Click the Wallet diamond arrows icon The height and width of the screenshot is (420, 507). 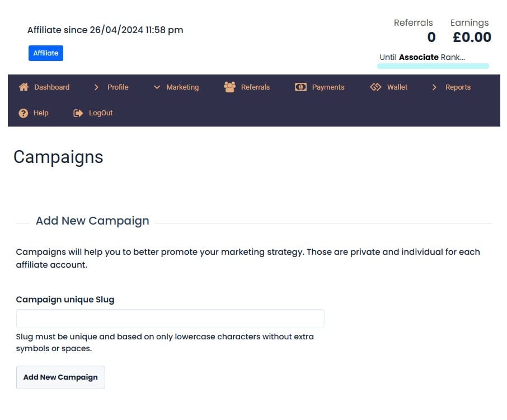pyautogui.click(x=375, y=87)
